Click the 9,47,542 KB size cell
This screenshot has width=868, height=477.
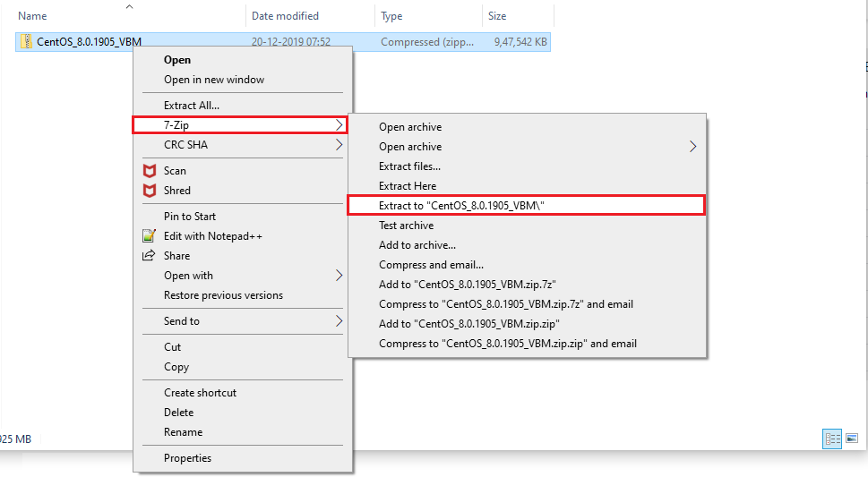click(x=520, y=41)
